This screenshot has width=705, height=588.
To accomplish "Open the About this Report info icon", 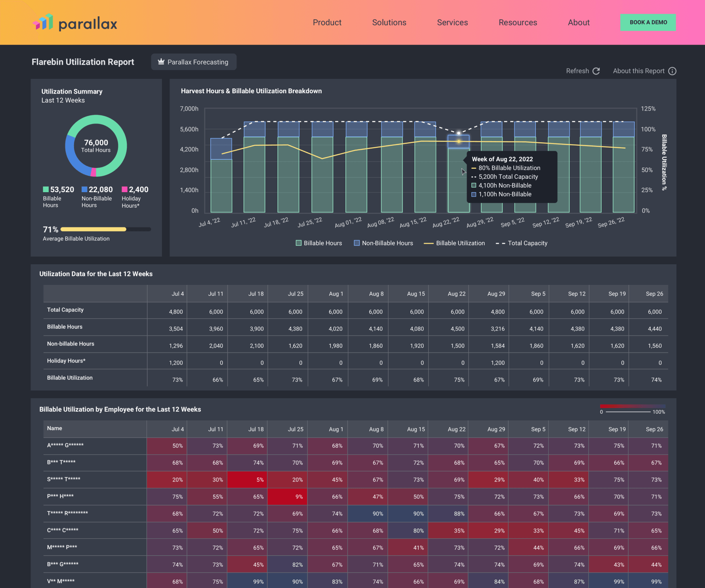I will tap(672, 71).
